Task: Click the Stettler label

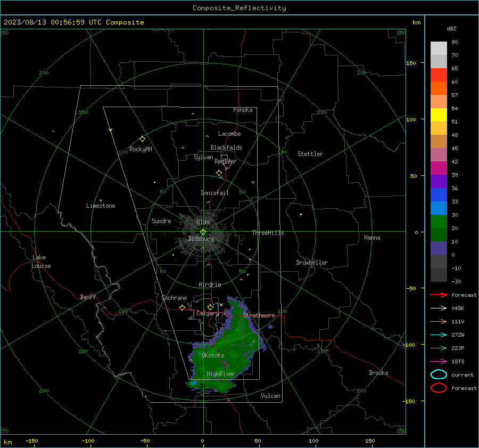Action: tap(310, 154)
